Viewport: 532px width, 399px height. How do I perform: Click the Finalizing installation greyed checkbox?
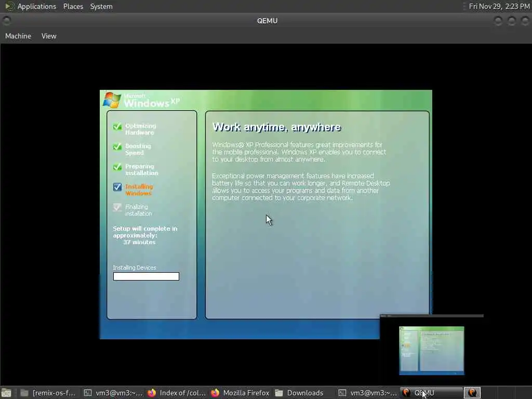tap(117, 207)
